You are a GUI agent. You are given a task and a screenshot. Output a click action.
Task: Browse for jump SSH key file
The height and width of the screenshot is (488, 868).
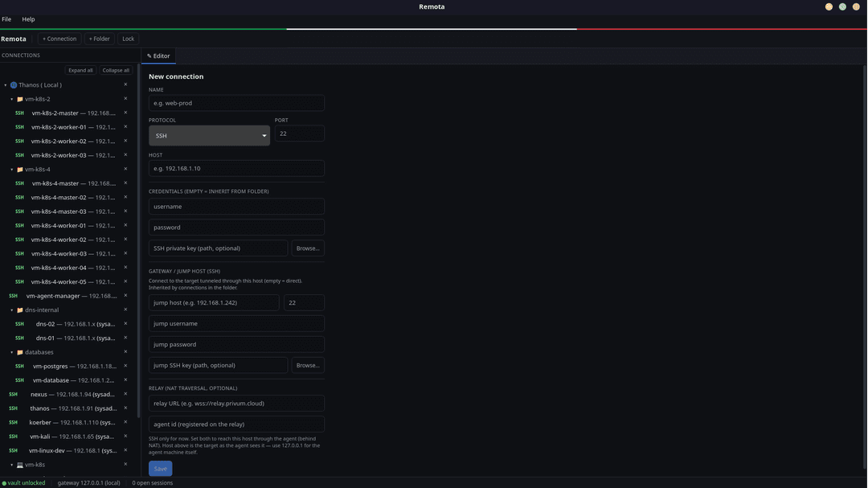308,366
